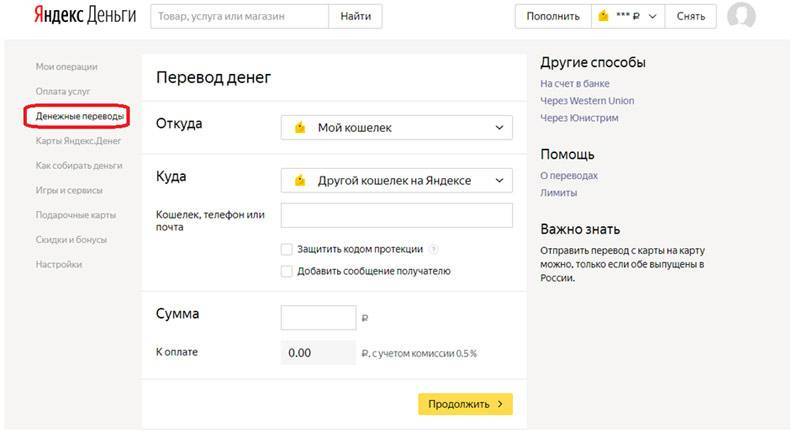
Task: Check Добавить сообщение получателю option
Action: pos(287,271)
